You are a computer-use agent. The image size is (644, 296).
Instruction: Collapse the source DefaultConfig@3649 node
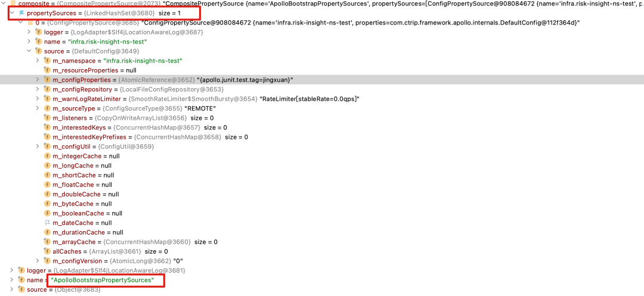pyautogui.click(x=29, y=51)
